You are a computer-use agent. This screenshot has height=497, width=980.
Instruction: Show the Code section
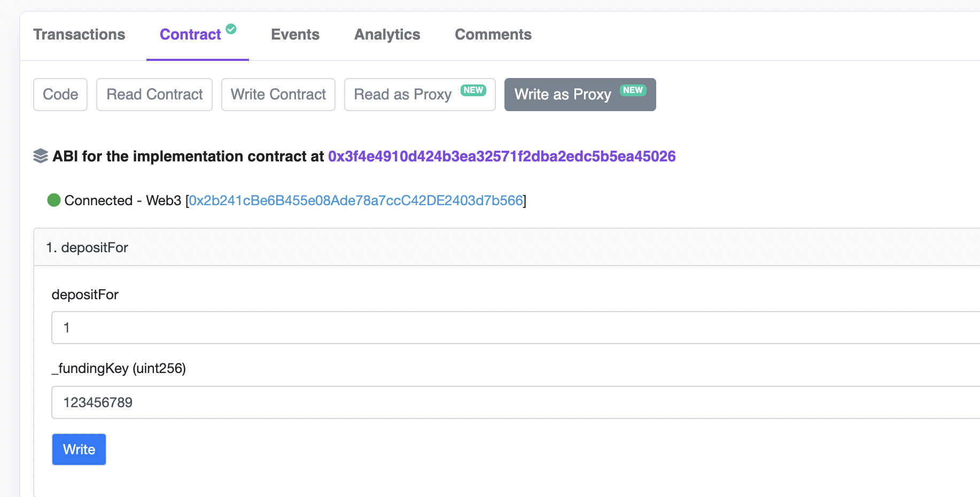[x=60, y=95]
